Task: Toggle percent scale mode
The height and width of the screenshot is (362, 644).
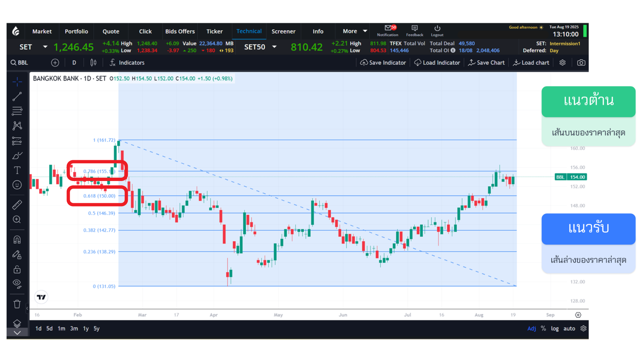Action: point(543,328)
